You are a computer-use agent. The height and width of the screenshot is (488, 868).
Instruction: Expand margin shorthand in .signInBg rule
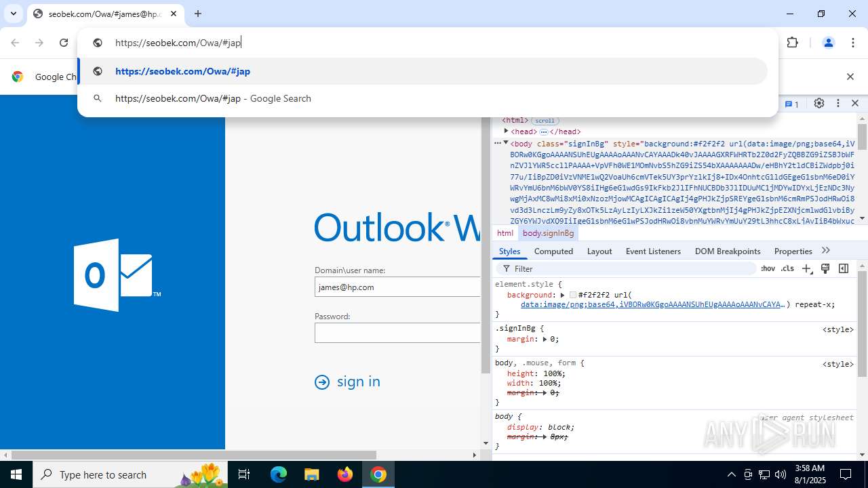pos(545,339)
